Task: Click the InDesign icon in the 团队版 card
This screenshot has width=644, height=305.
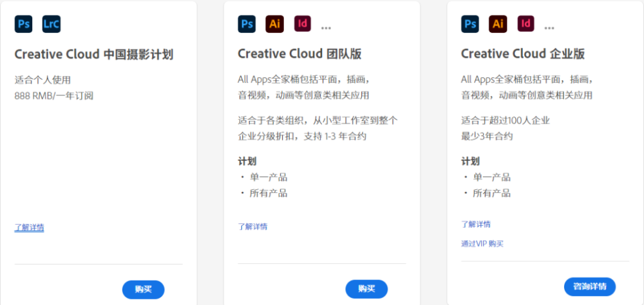Action: (x=303, y=23)
